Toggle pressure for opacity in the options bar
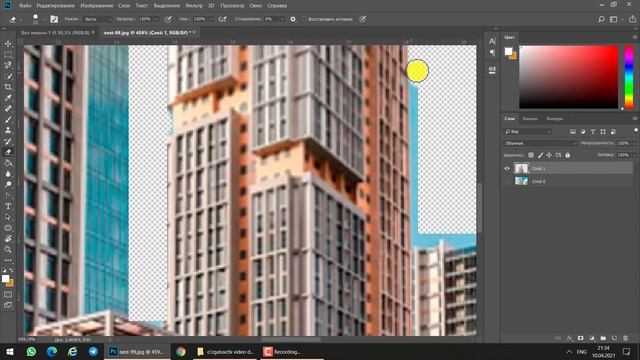The image size is (640, 360). click(168, 19)
